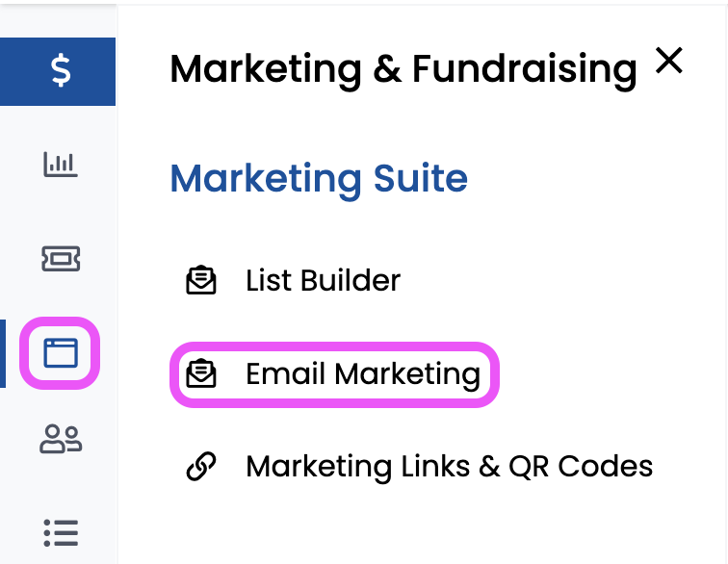Select the ticket icon in sidebar
The image size is (728, 564).
(x=60, y=258)
